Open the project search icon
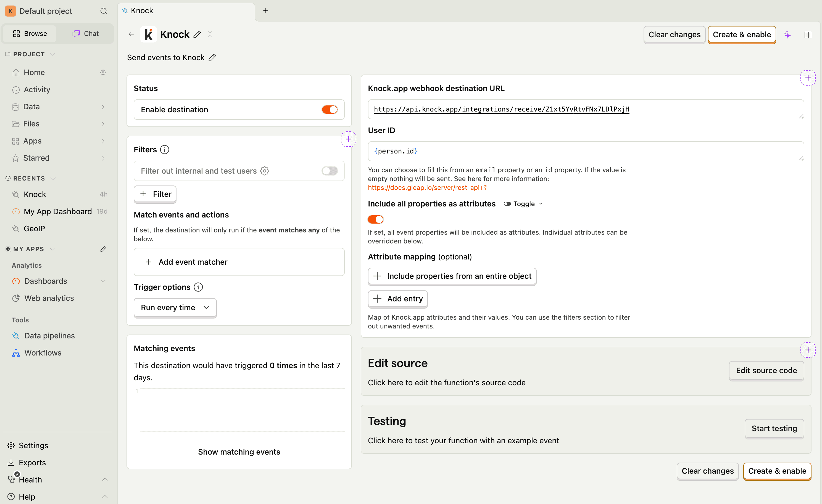Viewport: 822px width, 504px height. pyautogui.click(x=104, y=11)
